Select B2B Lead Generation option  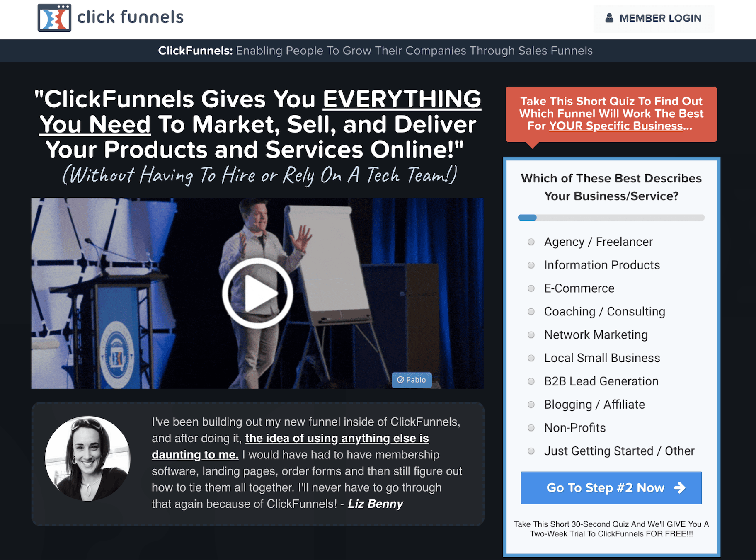(531, 381)
